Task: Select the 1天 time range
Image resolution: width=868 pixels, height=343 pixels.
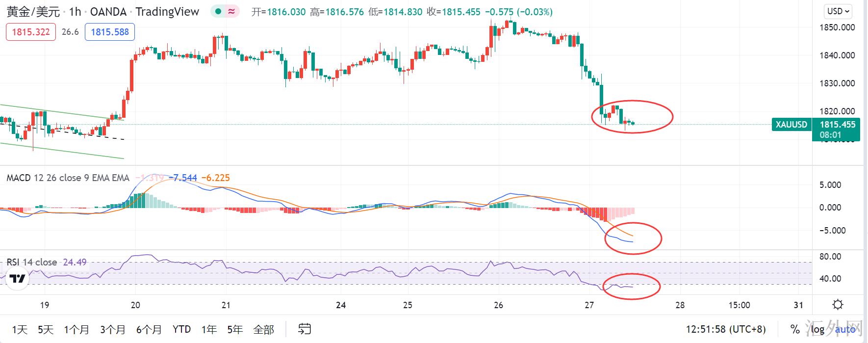Action: click(20, 329)
